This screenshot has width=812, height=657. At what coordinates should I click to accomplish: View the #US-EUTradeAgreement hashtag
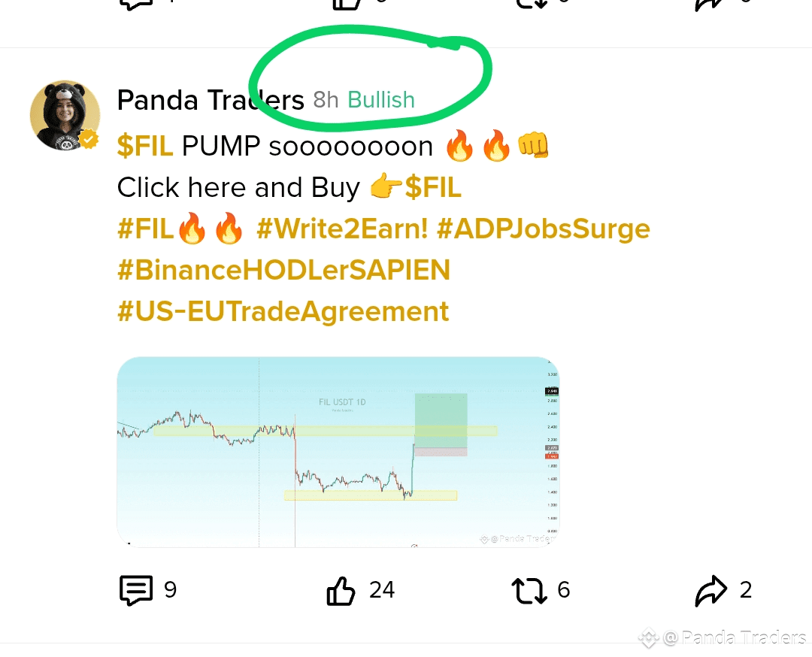point(283,310)
